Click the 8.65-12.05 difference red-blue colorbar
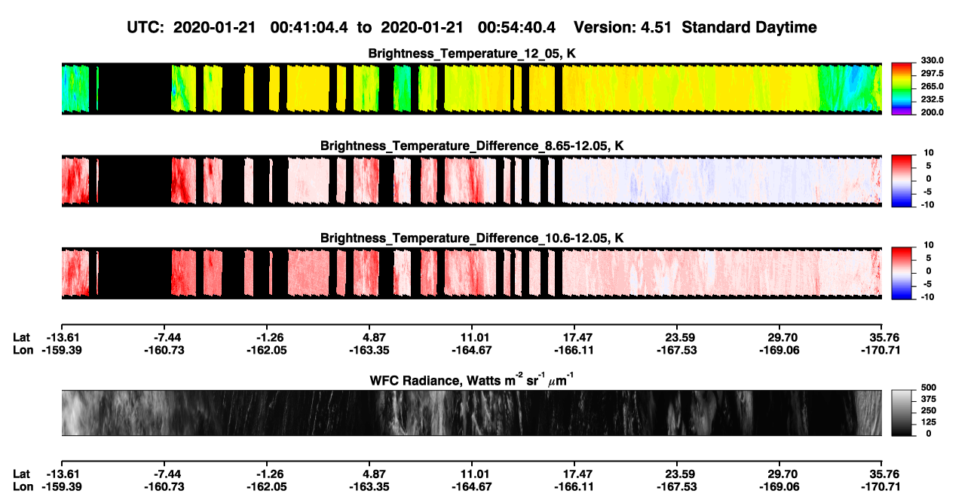The height and width of the screenshot is (503, 980). [902, 179]
